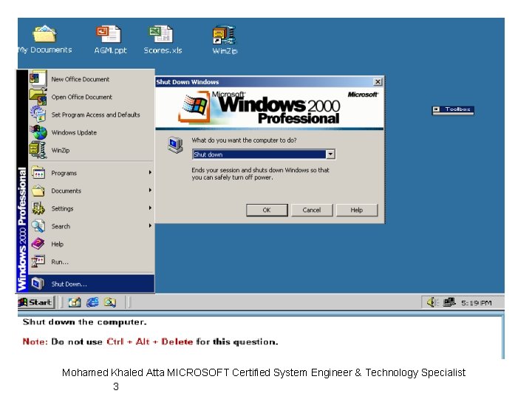Click the Windows Update globe icon
This screenshot has width=532, height=399.
pos(38,132)
